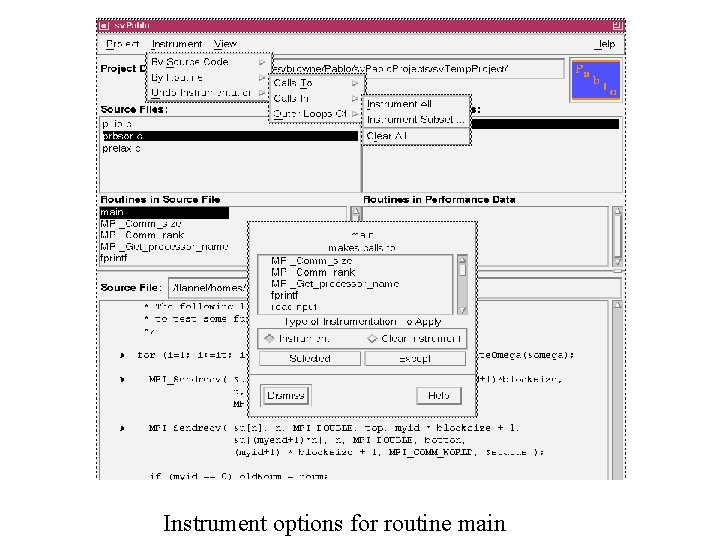
Task: Select MPI_Comm_rank in dialog calls list
Action: coord(313,272)
